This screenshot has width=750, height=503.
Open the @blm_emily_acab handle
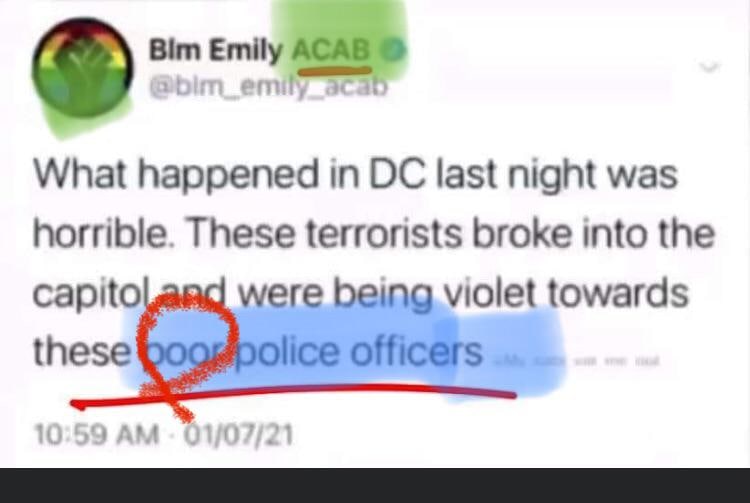[x=268, y=87]
